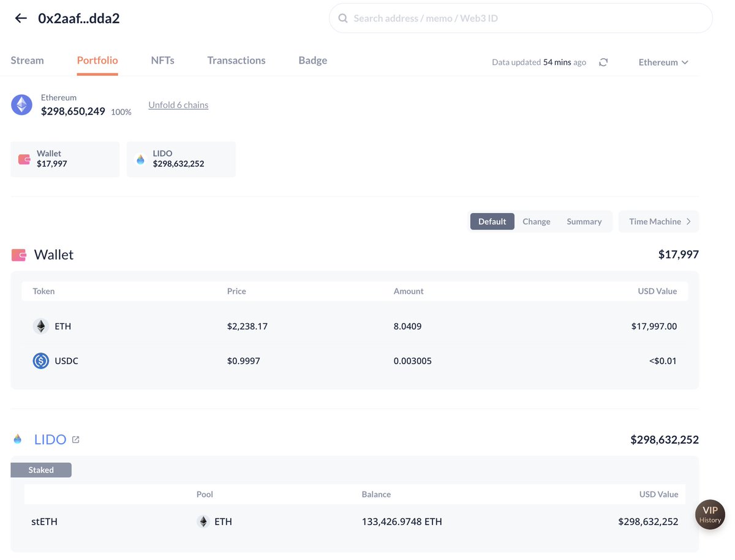
Task: Select the LIDO $298,632,252 card
Action: tap(181, 159)
